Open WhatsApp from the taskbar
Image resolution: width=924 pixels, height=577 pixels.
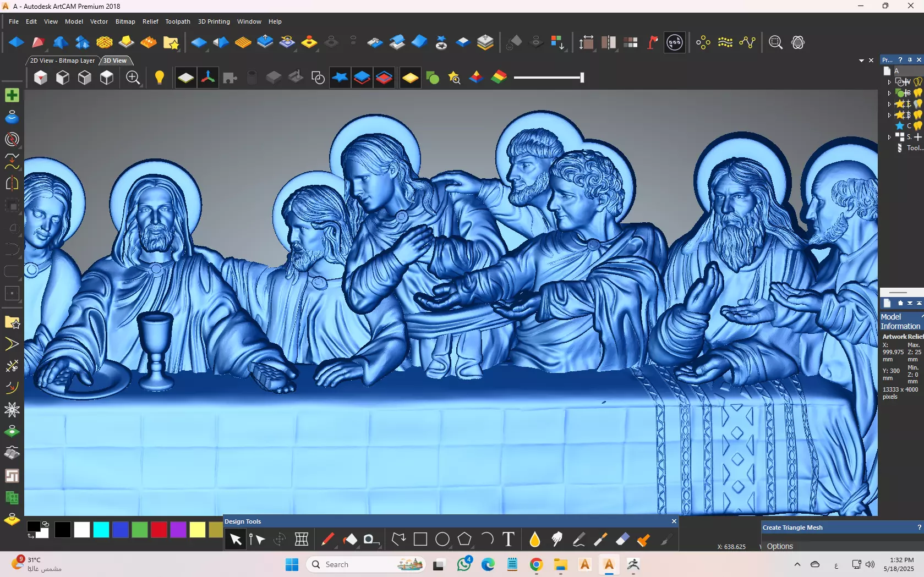[x=464, y=564]
